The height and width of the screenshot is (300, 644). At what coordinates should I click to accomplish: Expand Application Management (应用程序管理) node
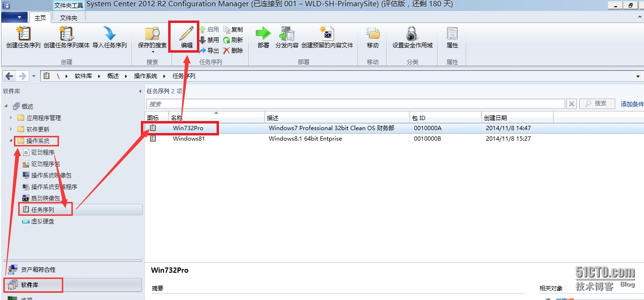[x=11, y=117]
